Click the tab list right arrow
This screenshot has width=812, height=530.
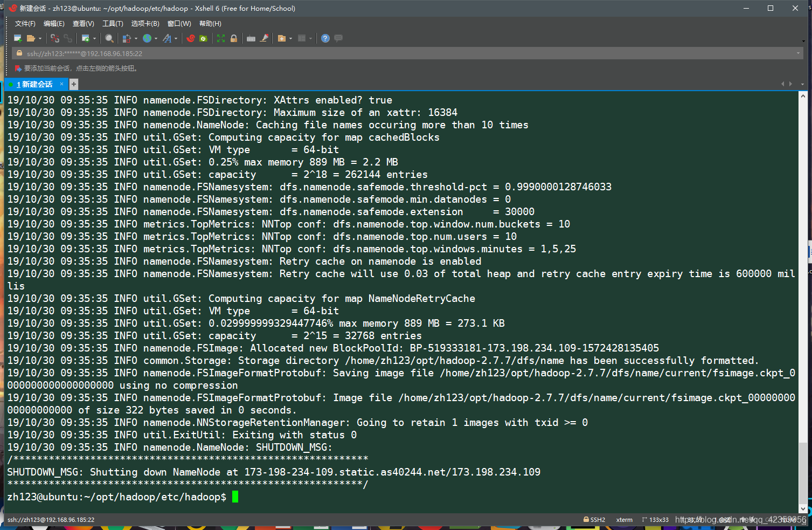tap(790, 84)
